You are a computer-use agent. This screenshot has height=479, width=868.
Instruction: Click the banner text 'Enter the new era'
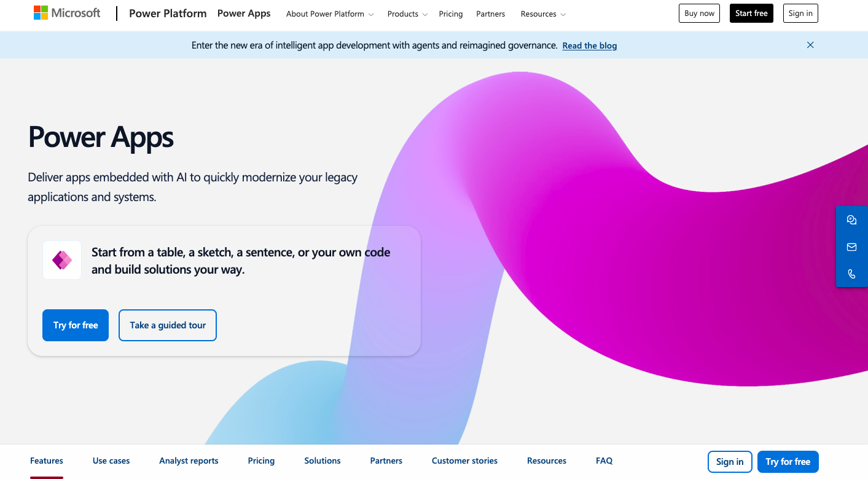[x=375, y=46]
